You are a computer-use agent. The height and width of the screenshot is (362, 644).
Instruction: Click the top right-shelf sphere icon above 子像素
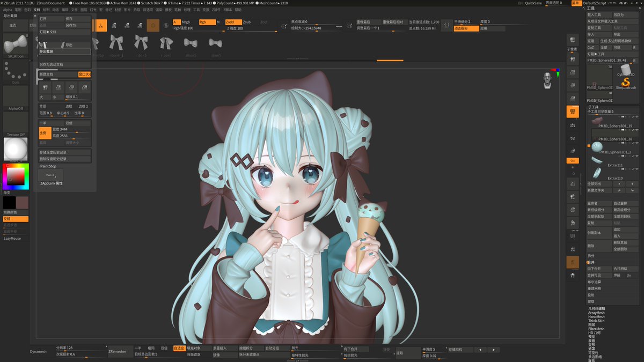[573, 41]
